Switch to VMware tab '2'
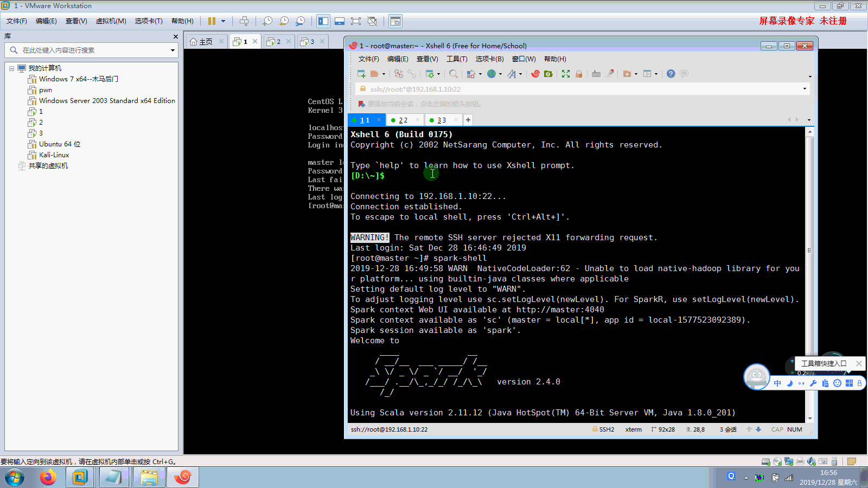This screenshot has width=868, height=488. point(278,41)
